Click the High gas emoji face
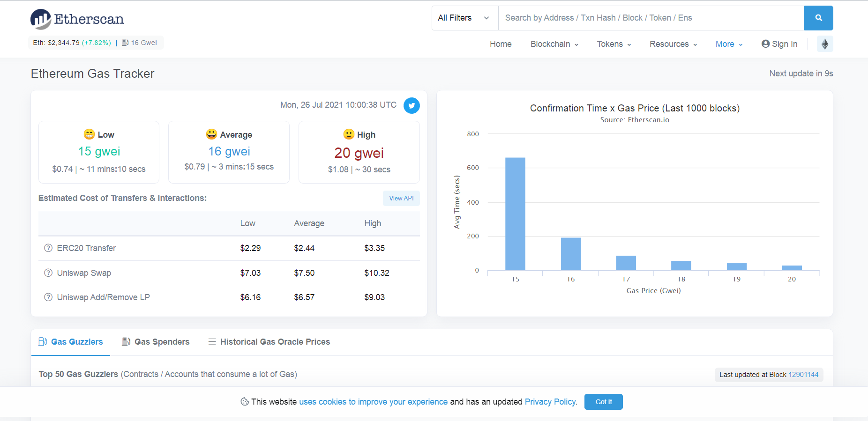The image size is (868, 421). click(349, 134)
